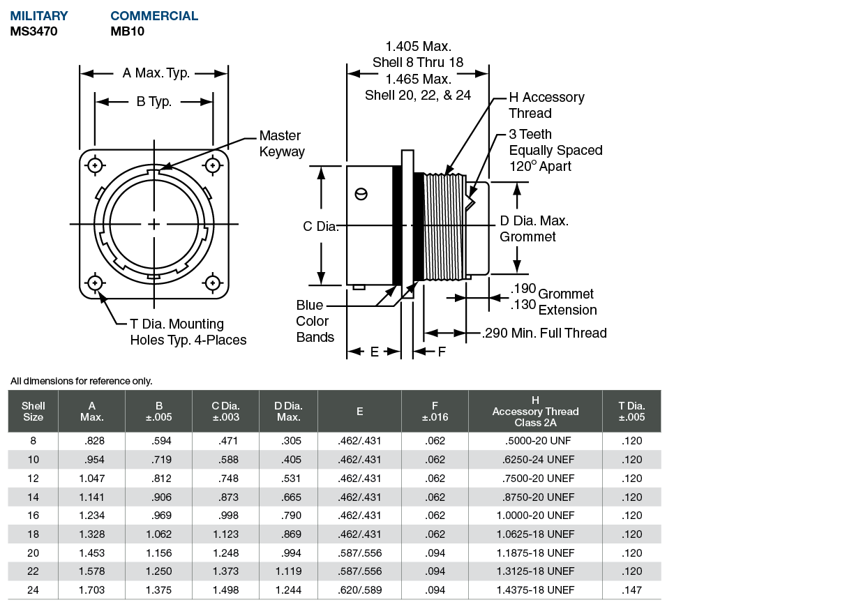854x616 pixels.
Task: Click the .587/.556 cell in shell 20 row
Action: [360, 553]
